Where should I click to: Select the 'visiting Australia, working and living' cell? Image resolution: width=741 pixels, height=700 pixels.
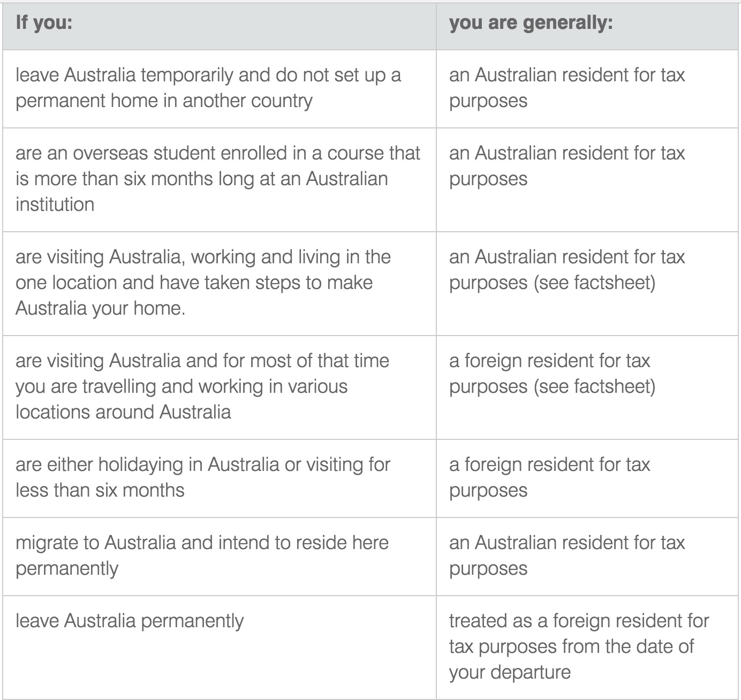[x=220, y=284]
